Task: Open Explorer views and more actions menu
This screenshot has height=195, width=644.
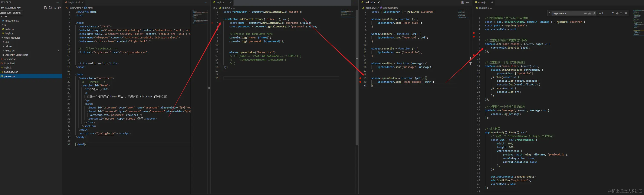Action: (x=58, y=2)
